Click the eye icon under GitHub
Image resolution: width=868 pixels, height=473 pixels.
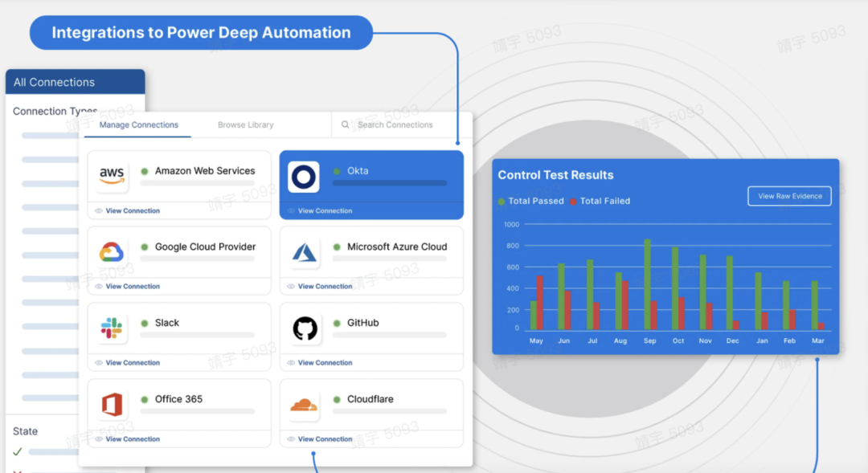(x=291, y=363)
